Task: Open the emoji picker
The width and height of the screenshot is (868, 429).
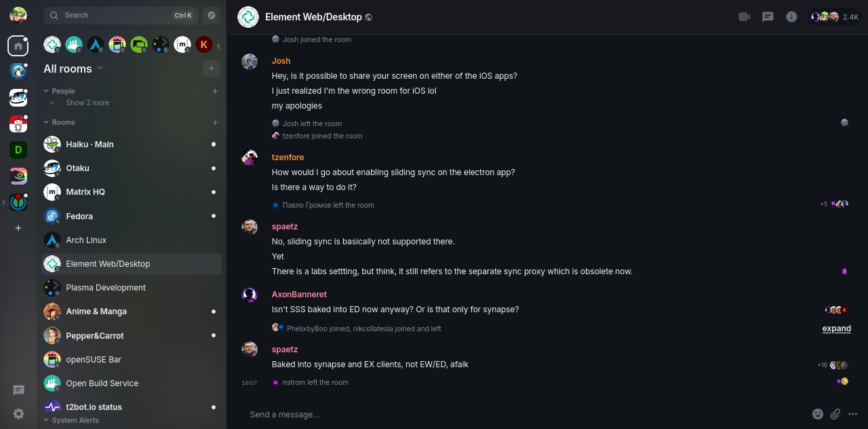Action: 818,414
